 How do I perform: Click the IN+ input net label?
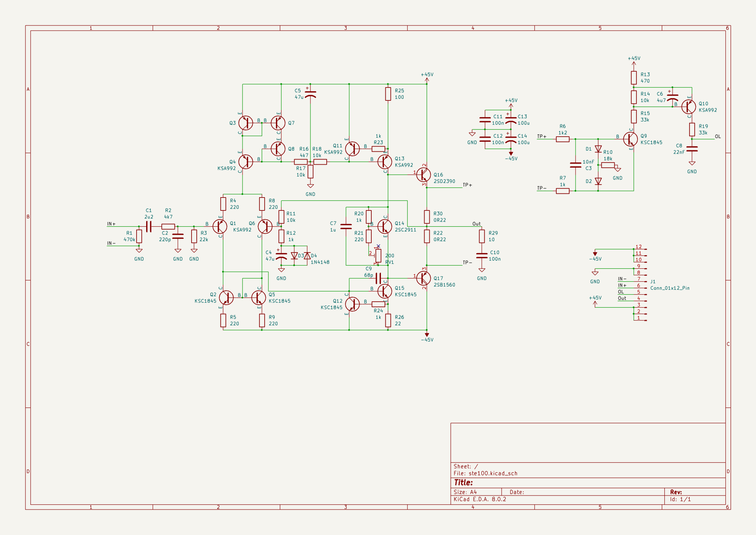tap(111, 224)
